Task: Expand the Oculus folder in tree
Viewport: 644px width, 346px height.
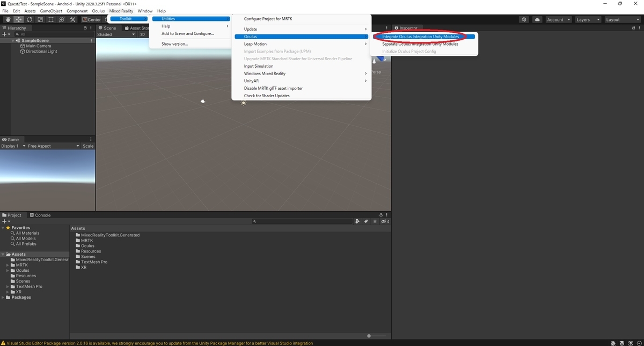Action: [8, 270]
